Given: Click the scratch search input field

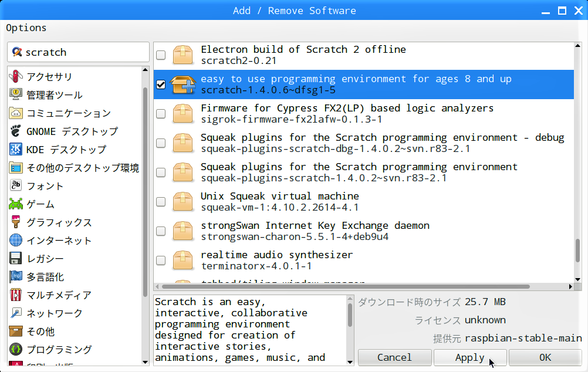Looking at the screenshot, I should (79, 52).
